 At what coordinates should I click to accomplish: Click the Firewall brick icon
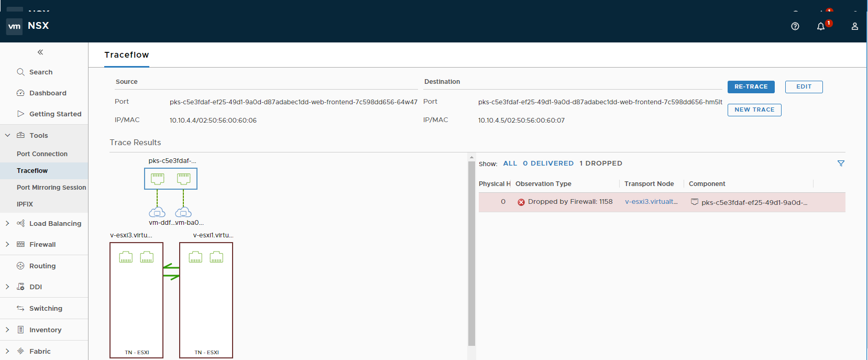[20, 244]
